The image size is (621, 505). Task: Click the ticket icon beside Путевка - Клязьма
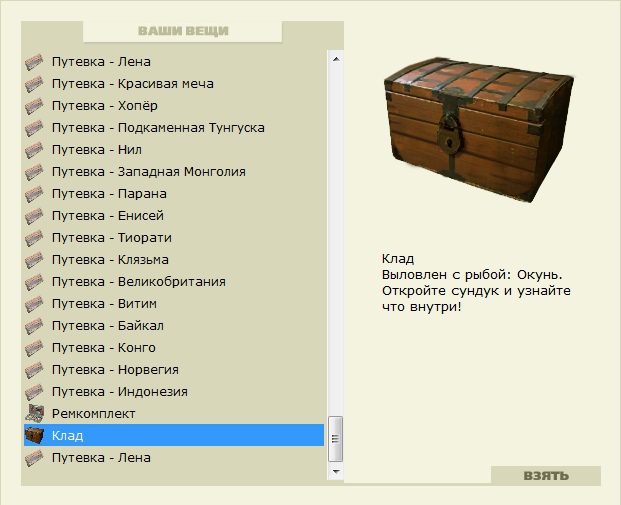coord(34,260)
